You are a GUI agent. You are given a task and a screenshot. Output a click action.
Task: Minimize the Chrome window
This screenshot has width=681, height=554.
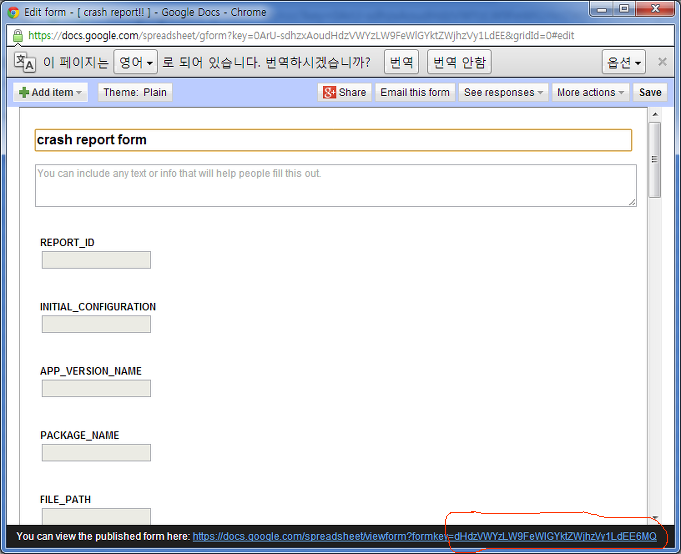coord(601,9)
